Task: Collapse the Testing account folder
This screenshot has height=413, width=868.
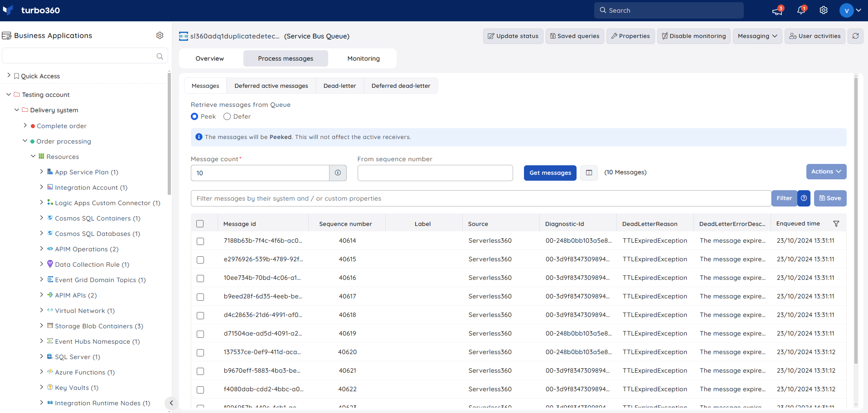Action: click(x=9, y=94)
